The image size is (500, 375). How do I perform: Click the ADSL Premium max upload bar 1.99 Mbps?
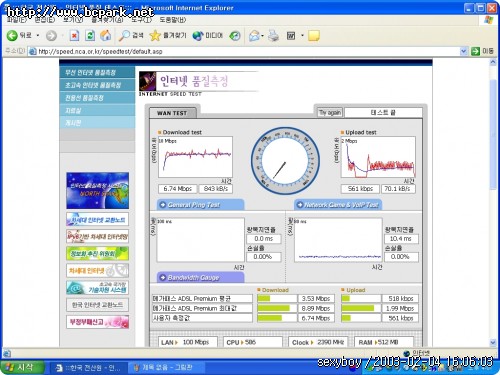point(358,308)
